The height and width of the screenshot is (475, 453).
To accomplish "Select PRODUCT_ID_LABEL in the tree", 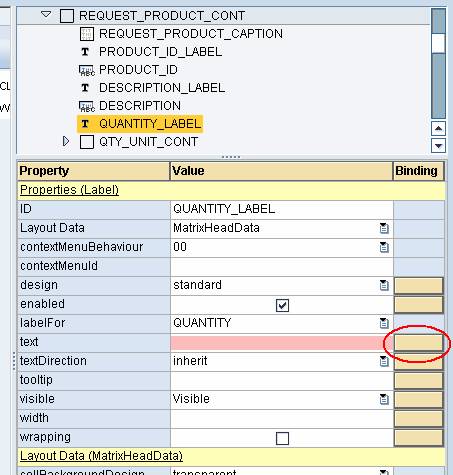I will point(160,52).
